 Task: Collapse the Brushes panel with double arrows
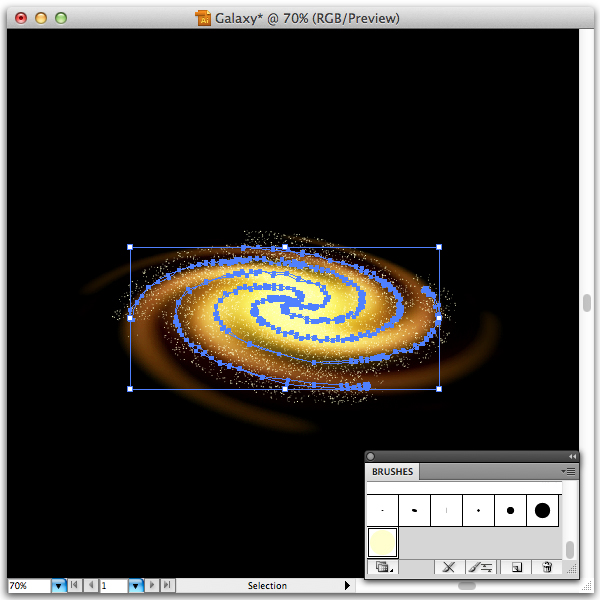click(572, 456)
